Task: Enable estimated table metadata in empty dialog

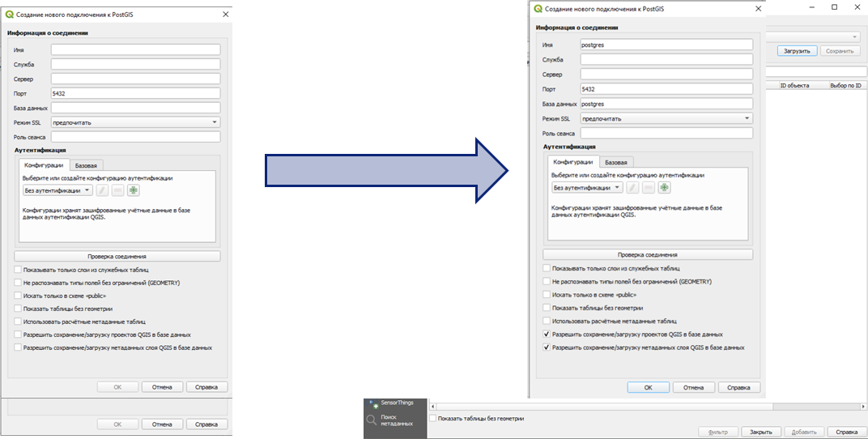Action: coord(18,321)
